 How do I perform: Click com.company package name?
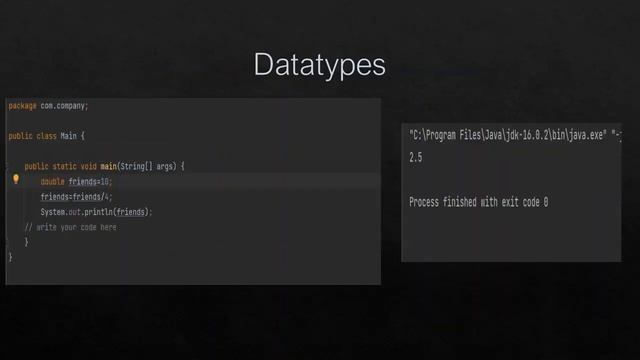(x=64, y=106)
